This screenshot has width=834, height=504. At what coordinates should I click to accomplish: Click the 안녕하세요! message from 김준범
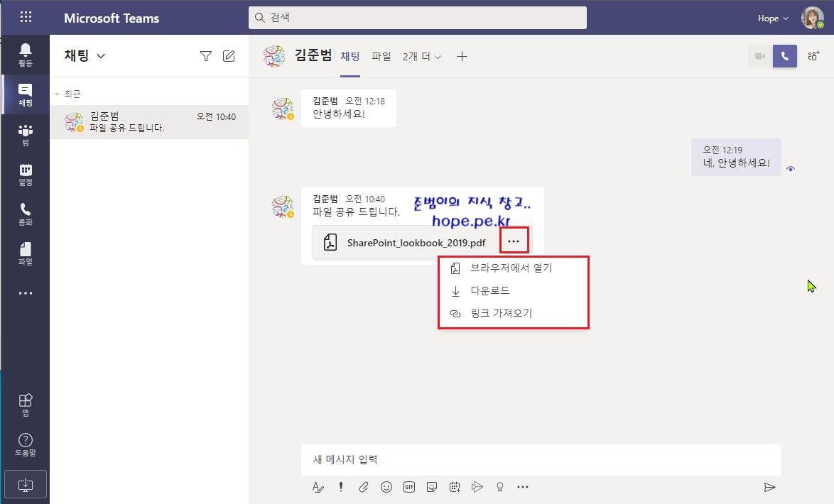click(348, 109)
